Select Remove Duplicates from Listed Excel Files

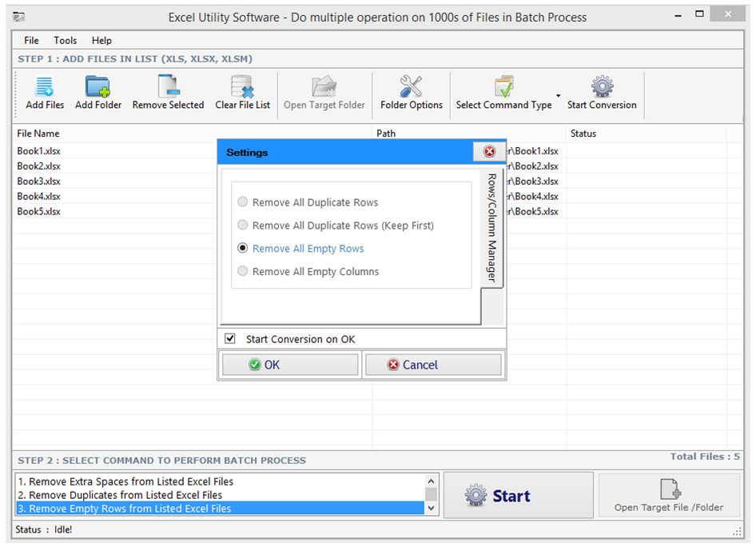coord(221,495)
